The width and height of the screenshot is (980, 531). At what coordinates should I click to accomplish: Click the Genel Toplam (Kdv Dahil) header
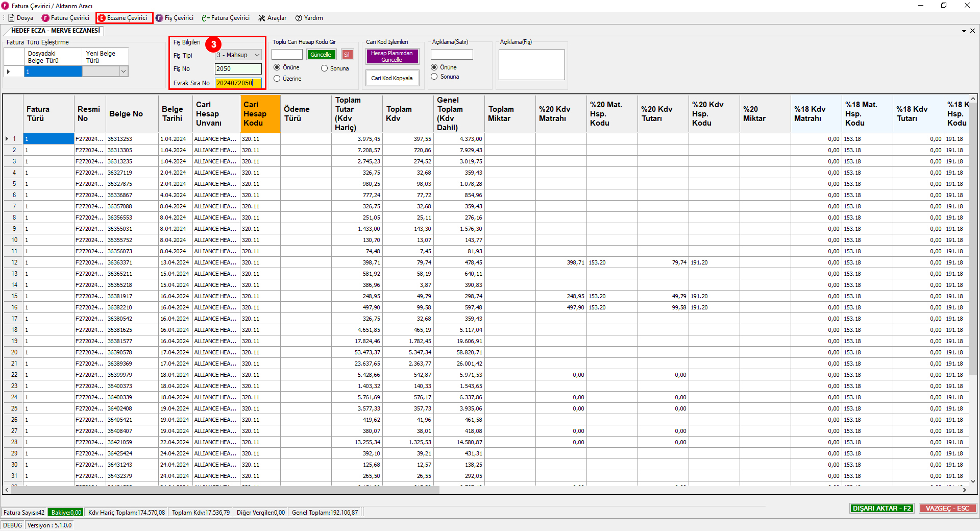click(459, 114)
